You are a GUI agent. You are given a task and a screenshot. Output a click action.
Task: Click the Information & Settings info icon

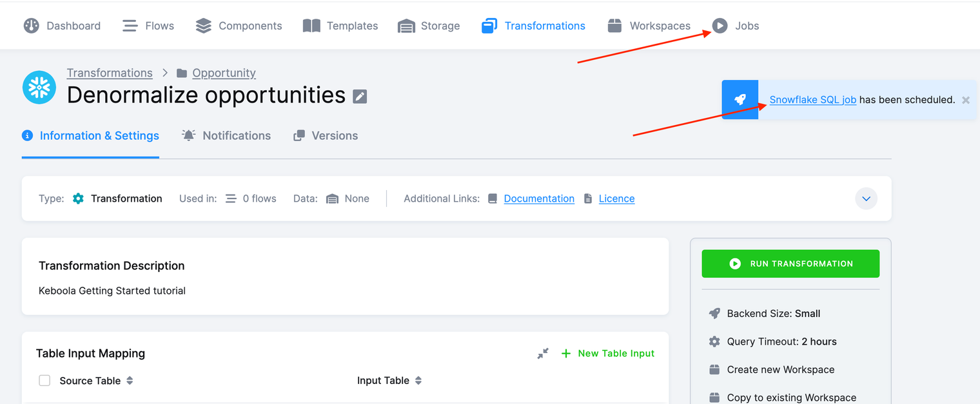click(27, 135)
